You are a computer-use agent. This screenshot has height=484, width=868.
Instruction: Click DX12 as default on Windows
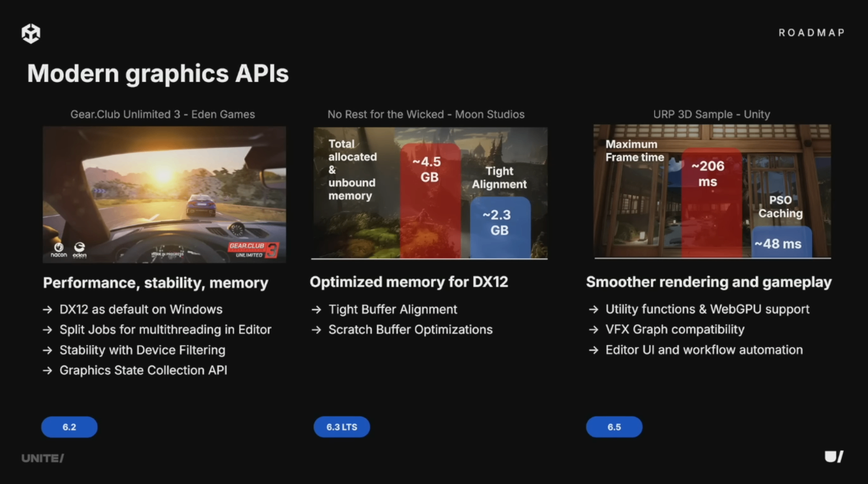tap(141, 309)
